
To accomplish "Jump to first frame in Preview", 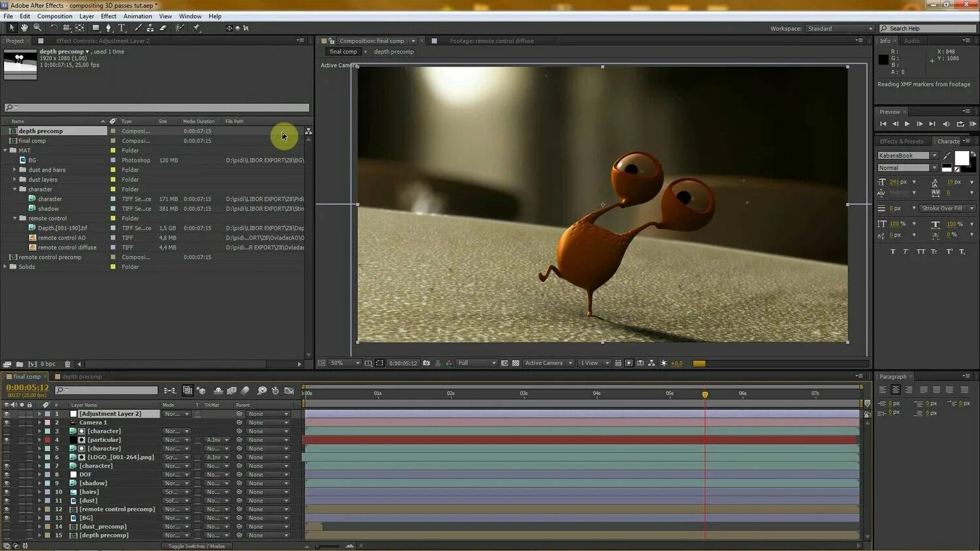I will [x=883, y=124].
